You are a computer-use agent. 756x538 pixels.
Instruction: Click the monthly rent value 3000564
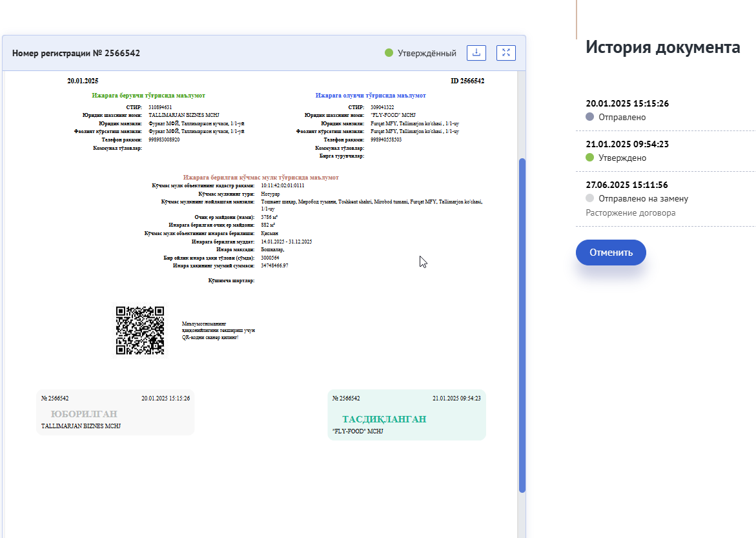click(x=270, y=258)
